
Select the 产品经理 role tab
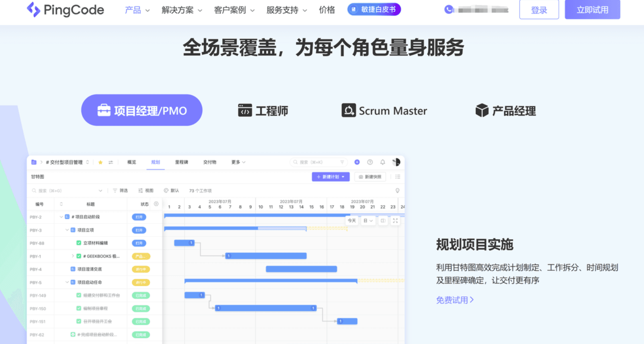(505, 110)
